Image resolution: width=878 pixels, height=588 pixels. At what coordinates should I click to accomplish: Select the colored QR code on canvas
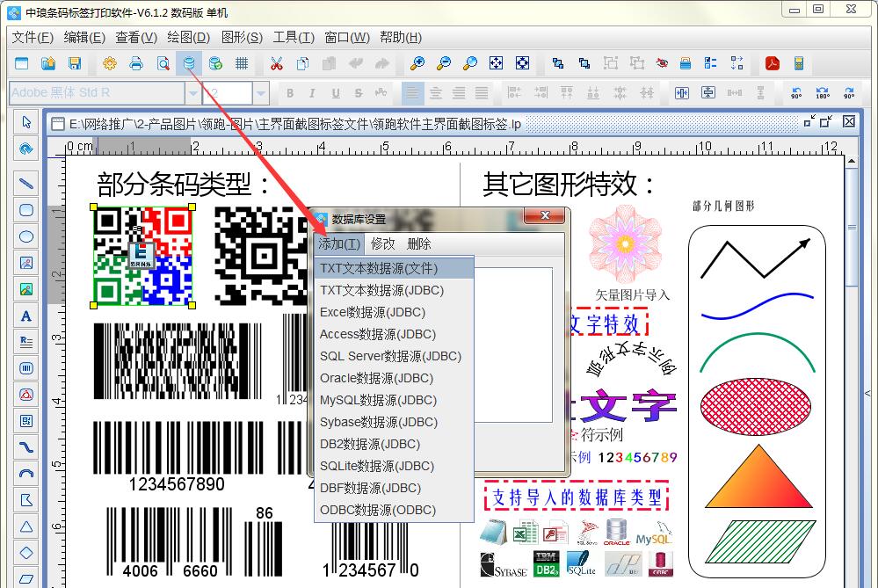point(142,256)
